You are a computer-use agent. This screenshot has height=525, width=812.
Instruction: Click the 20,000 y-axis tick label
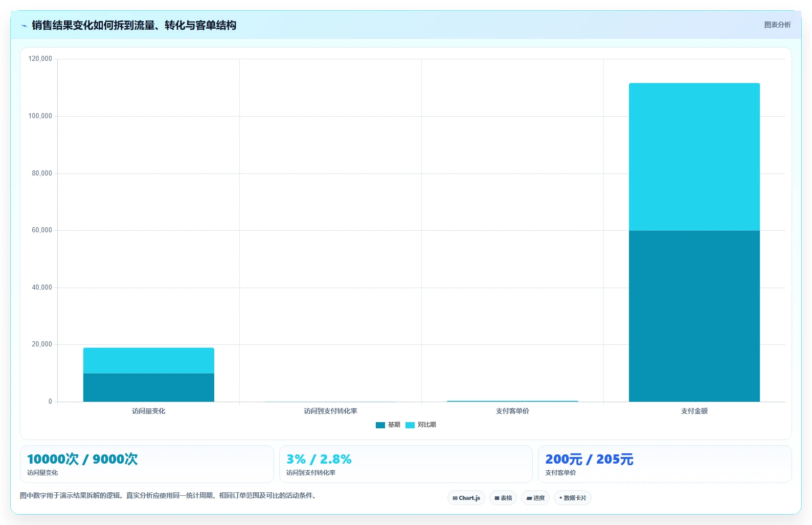42,344
